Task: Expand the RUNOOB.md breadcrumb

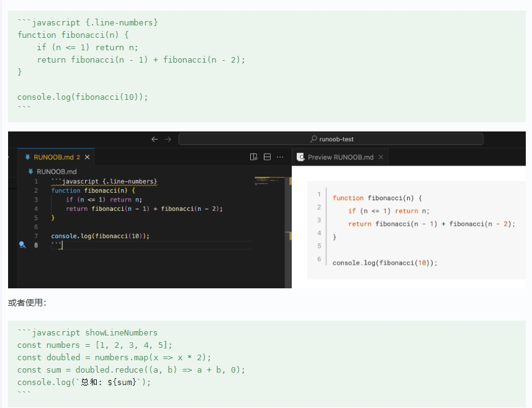Action: coord(56,172)
